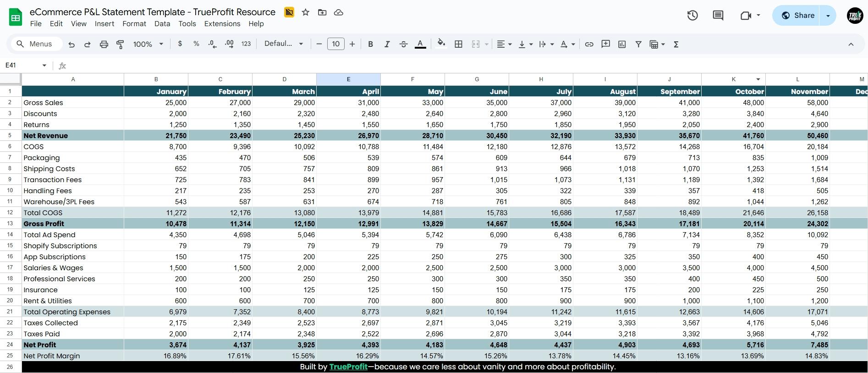Open the filter views dropdown

657,45
